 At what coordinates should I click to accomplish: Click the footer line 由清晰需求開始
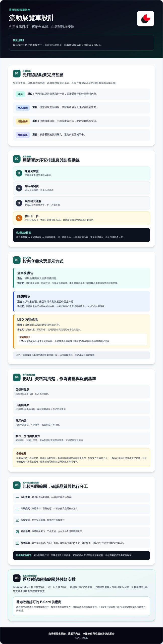click(81, 634)
